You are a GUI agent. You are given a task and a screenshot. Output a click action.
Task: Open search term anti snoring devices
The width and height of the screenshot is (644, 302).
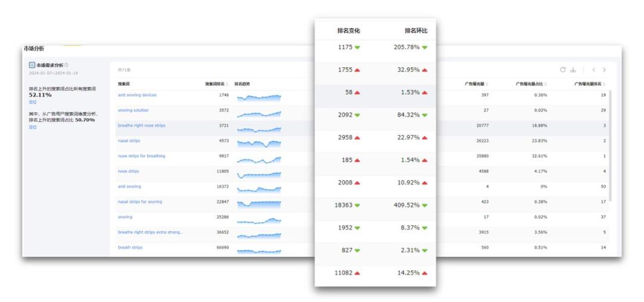coord(137,95)
